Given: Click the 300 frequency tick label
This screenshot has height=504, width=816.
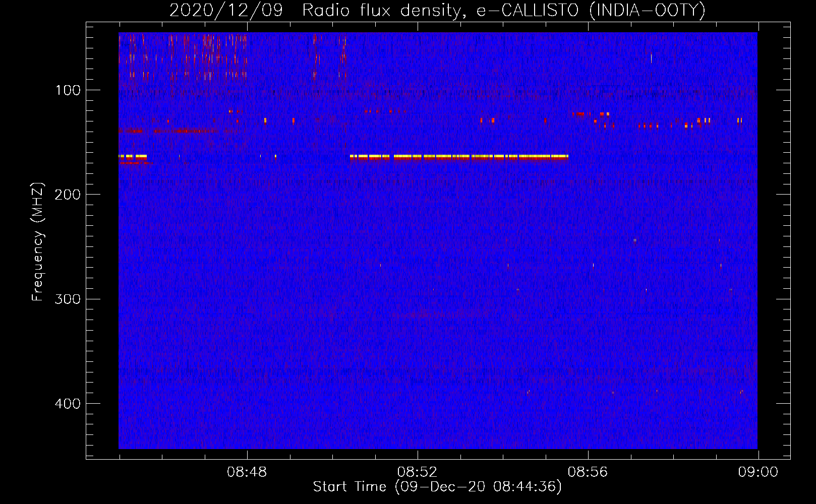Looking at the screenshot, I should 68,299.
